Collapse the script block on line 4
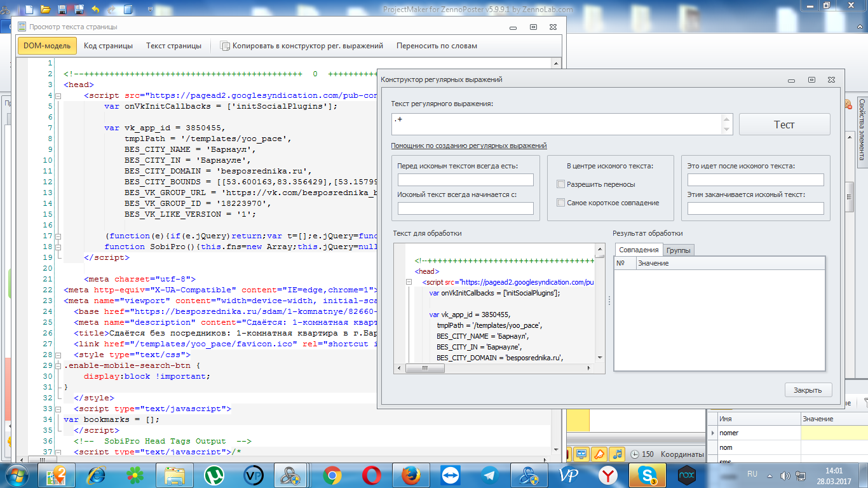 58,96
